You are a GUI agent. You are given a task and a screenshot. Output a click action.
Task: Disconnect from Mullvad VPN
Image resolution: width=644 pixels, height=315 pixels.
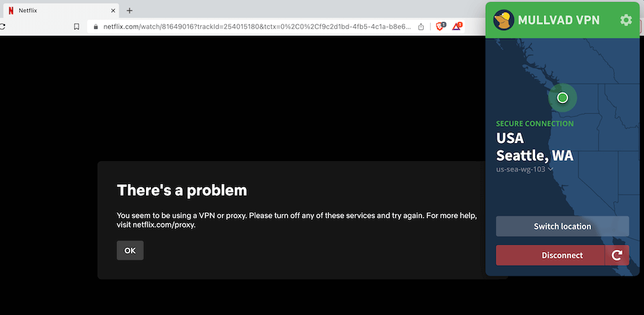click(x=550, y=256)
